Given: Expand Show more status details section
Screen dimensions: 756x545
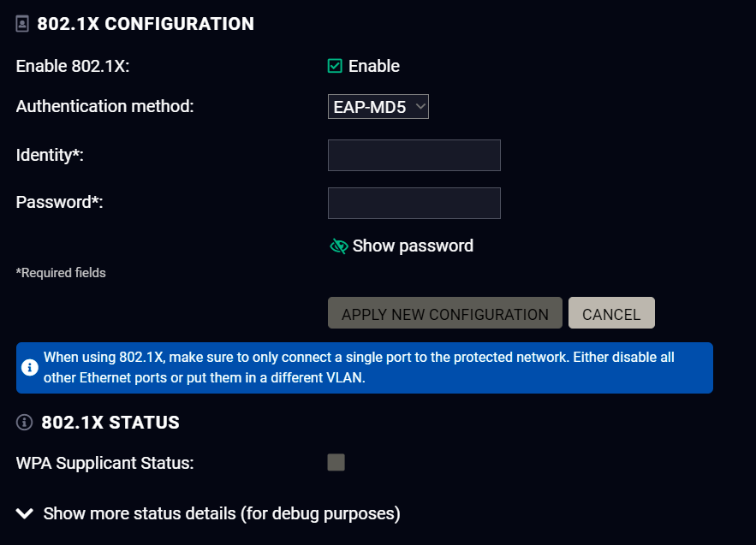Looking at the screenshot, I should (222, 513).
